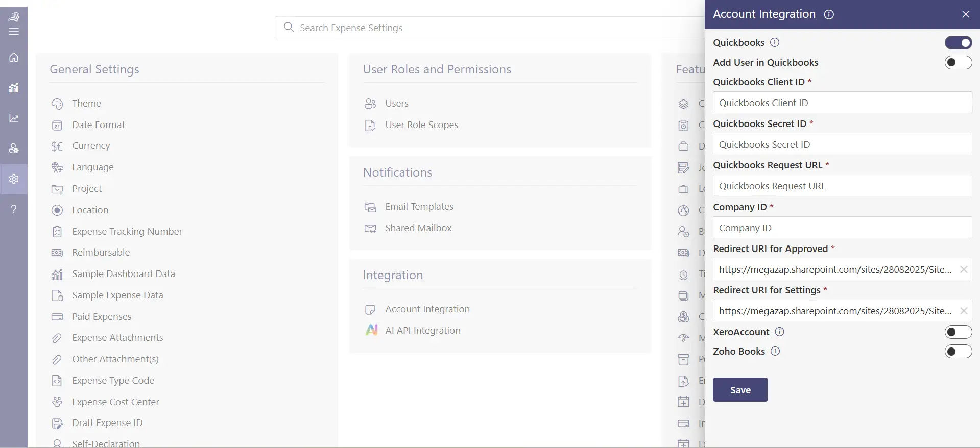Click the Currency symbol icon
The image size is (980, 448).
click(57, 146)
